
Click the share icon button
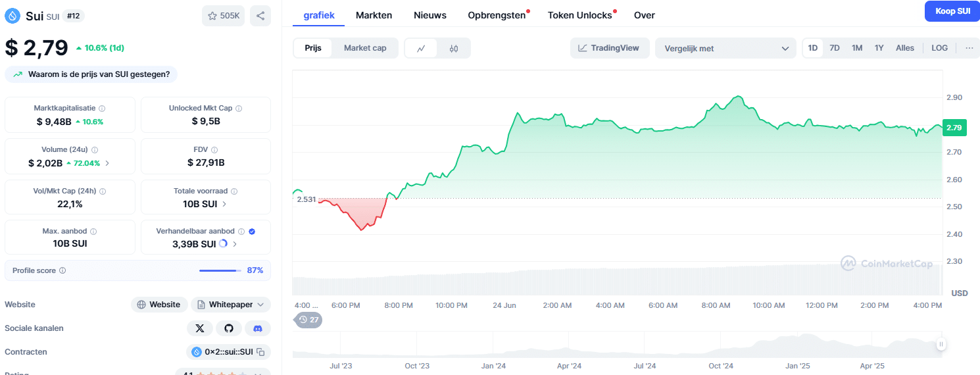[260, 16]
